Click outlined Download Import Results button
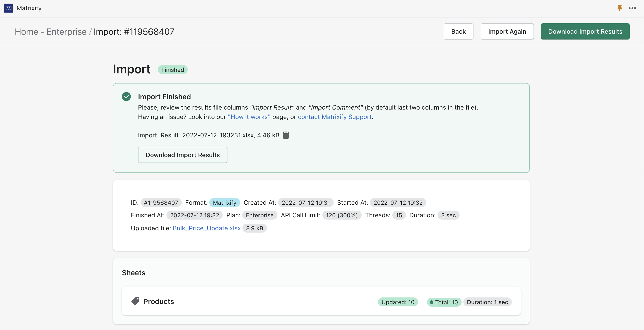 coord(182,155)
